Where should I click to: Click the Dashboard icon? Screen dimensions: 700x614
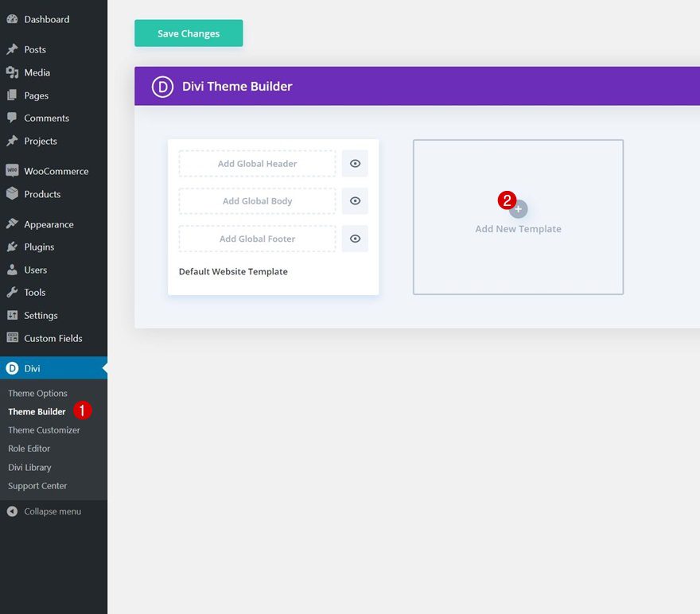pos(14,18)
